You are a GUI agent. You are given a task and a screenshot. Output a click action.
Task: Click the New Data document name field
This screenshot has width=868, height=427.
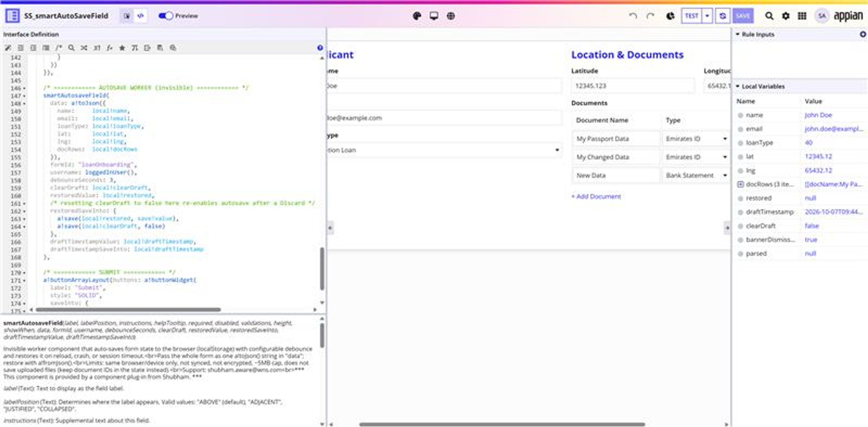(616, 175)
